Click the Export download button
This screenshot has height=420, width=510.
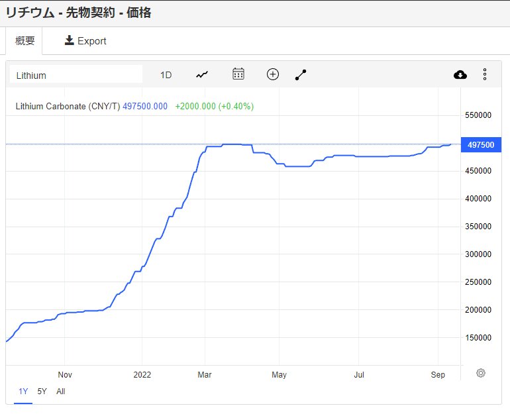click(85, 41)
